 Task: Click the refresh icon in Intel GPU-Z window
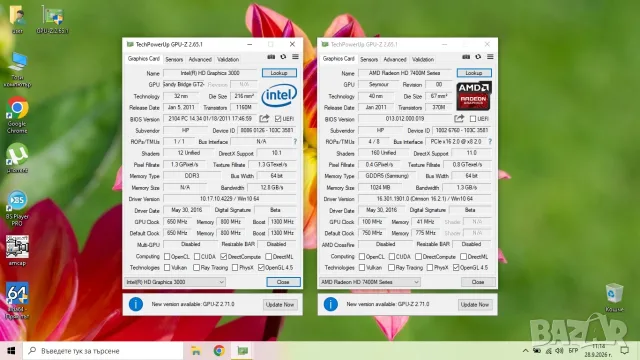[283, 57]
